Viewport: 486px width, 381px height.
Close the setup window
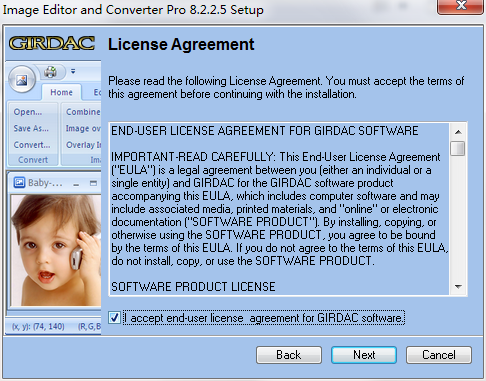tap(460, 6)
